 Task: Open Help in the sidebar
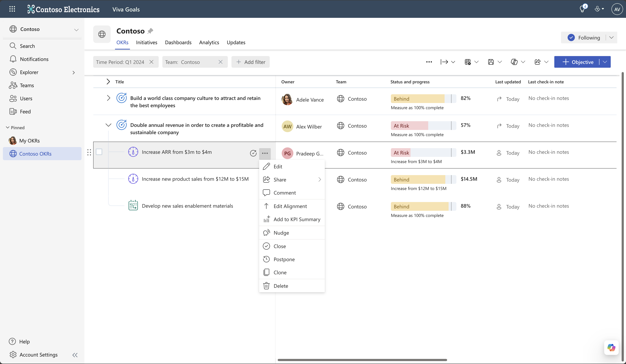pos(19,341)
